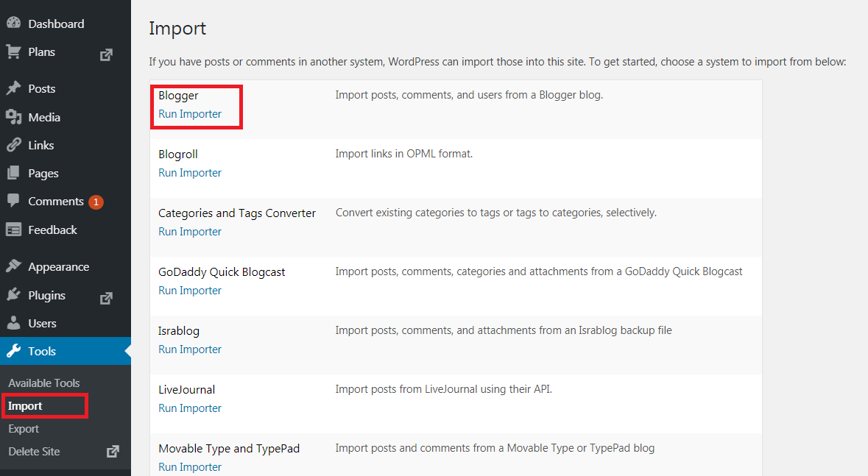Screen dimensions: 868x476
Task: Click the Dashboard gauge icon
Action: [x=14, y=23]
